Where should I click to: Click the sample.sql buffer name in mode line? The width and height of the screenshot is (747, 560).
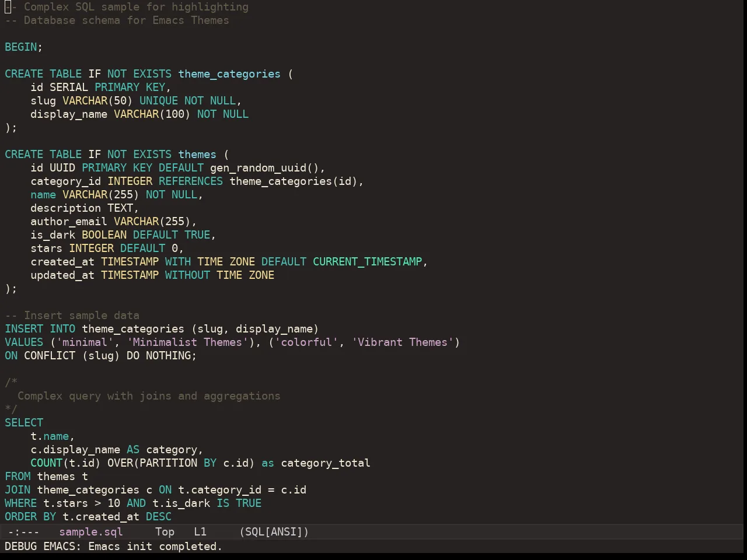(x=91, y=531)
